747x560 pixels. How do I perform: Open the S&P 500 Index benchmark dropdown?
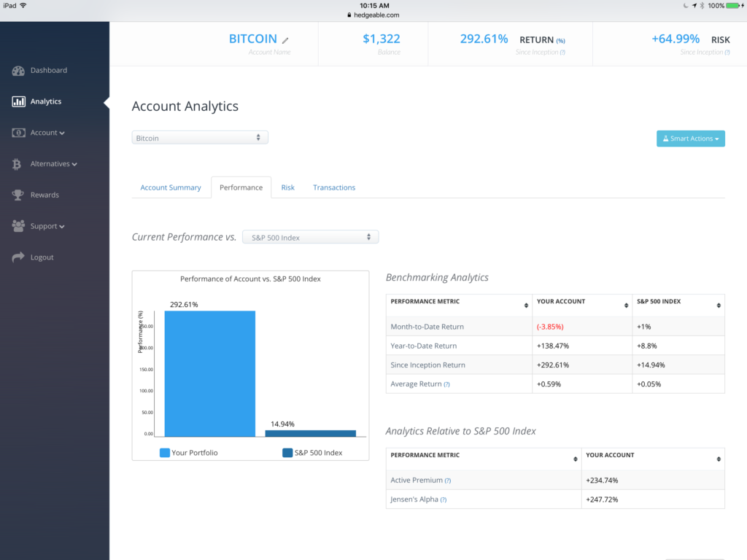pyautogui.click(x=310, y=237)
